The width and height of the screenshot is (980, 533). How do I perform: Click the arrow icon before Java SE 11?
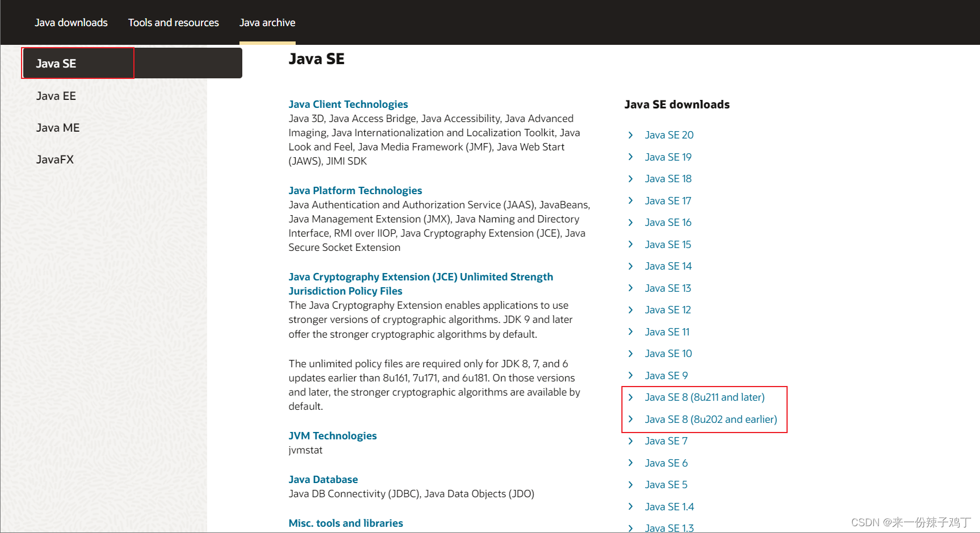630,332
